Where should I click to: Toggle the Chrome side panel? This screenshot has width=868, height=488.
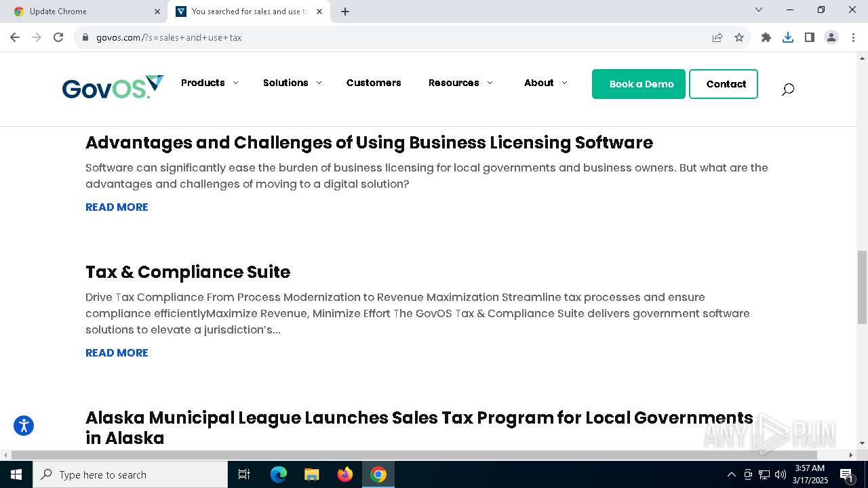tap(810, 37)
